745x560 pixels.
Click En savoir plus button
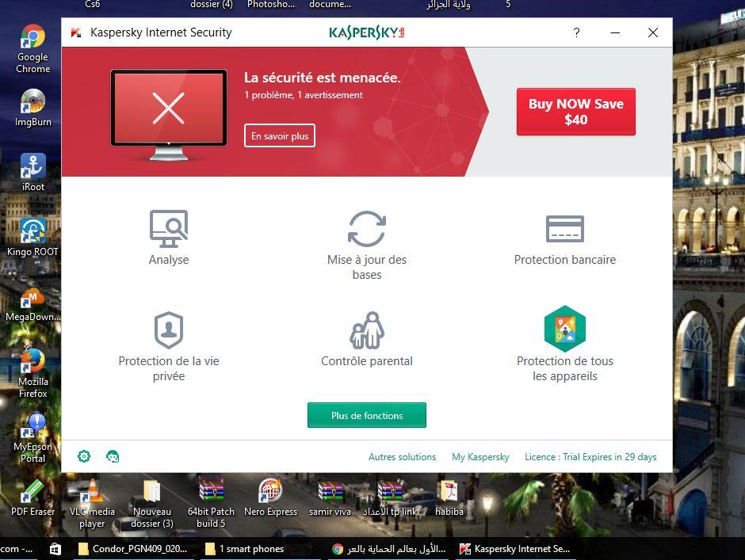[x=279, y=136]
